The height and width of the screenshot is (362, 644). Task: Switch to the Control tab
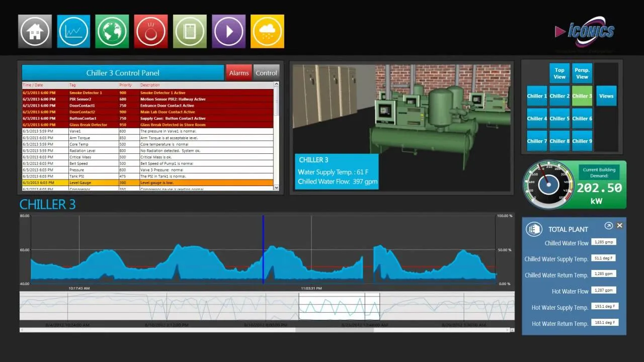[x=266, y=73]
